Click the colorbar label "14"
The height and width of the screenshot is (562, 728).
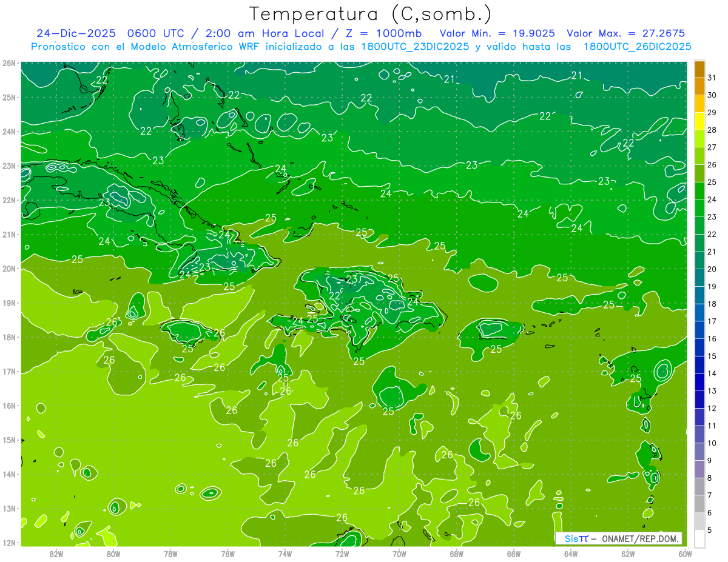point(712,373)
